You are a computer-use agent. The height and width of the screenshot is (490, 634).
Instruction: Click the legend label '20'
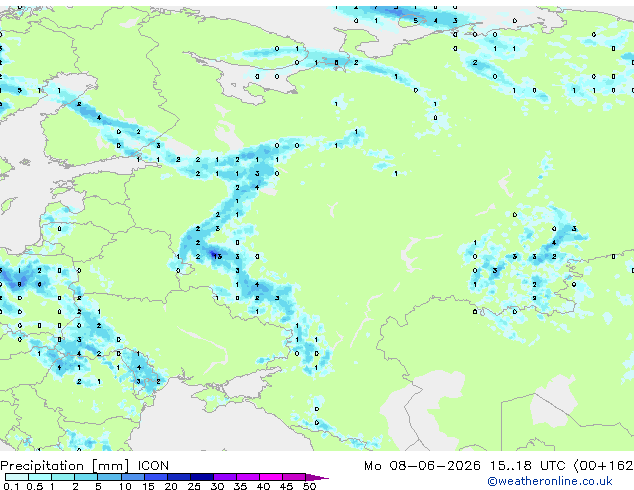(171, 486)
